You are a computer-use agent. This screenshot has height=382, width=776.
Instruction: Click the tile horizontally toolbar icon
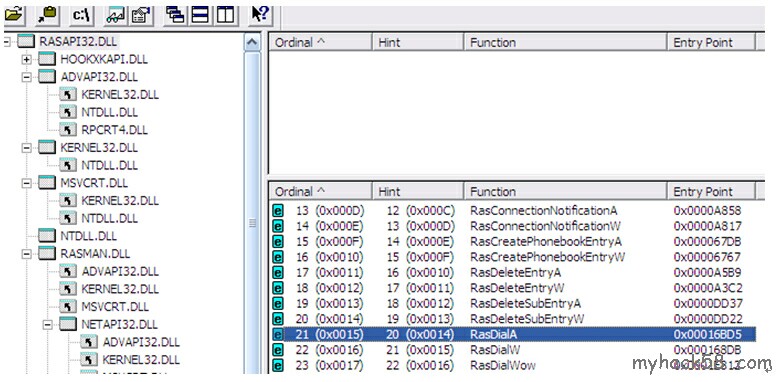click(200, 15)
